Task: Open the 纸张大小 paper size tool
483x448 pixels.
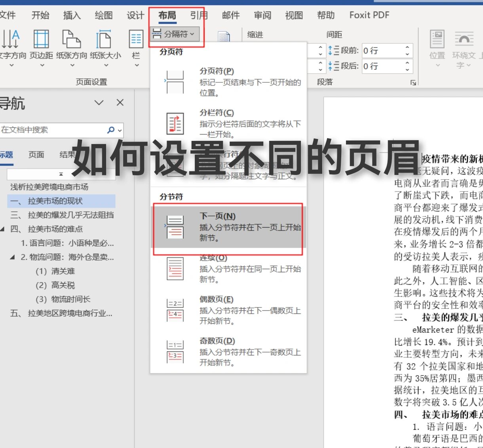Action: pos(105,47)
